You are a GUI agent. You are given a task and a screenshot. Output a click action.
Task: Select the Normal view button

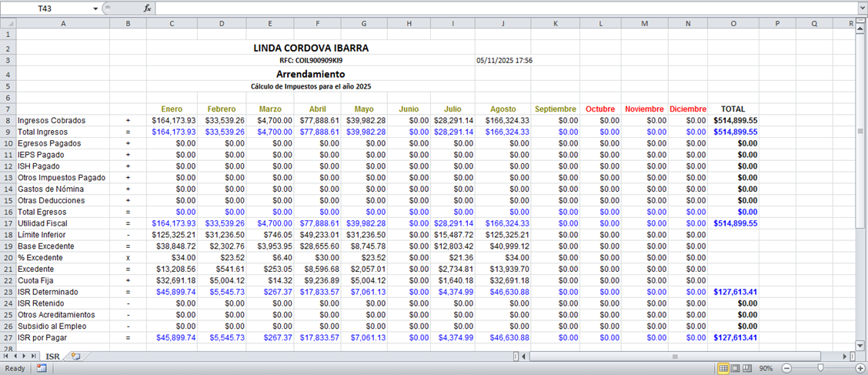pyautogui.click(x=723, y=369)
